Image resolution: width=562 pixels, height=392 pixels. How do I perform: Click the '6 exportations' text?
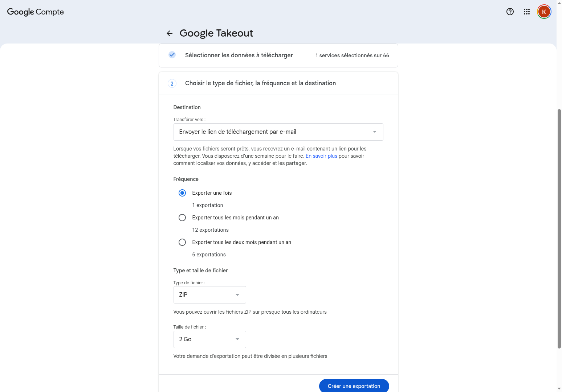point(209,255)
